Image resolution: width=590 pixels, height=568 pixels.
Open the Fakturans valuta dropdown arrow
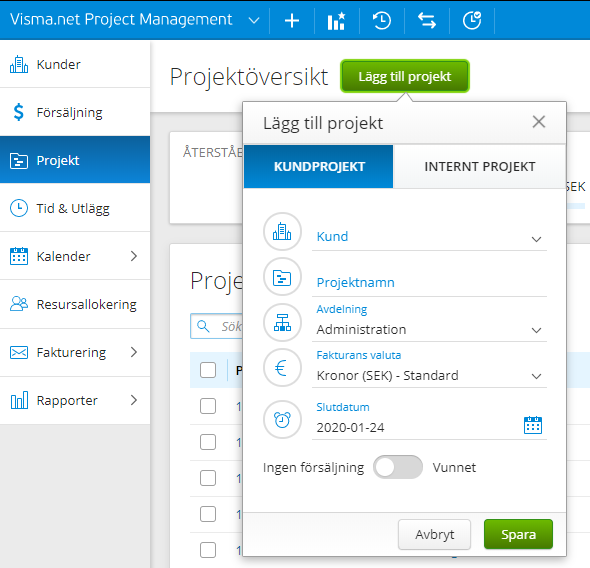point(536,376)
